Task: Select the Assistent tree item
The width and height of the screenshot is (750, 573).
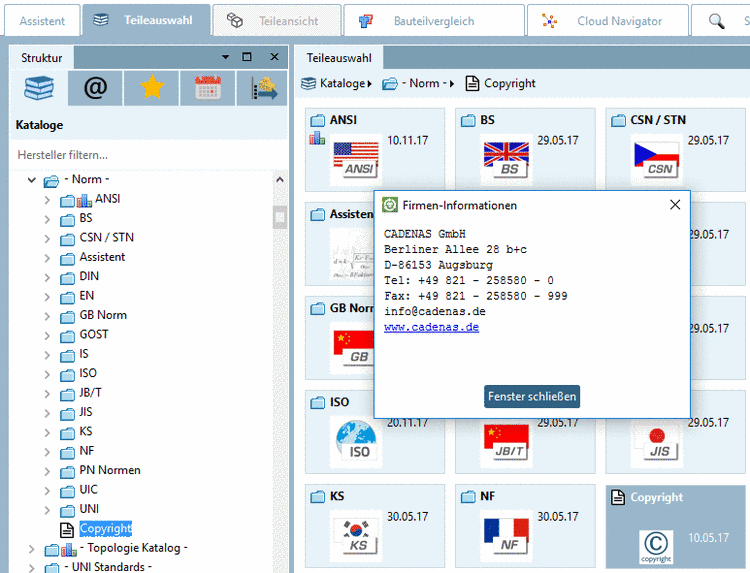Action: click(102, 257)
